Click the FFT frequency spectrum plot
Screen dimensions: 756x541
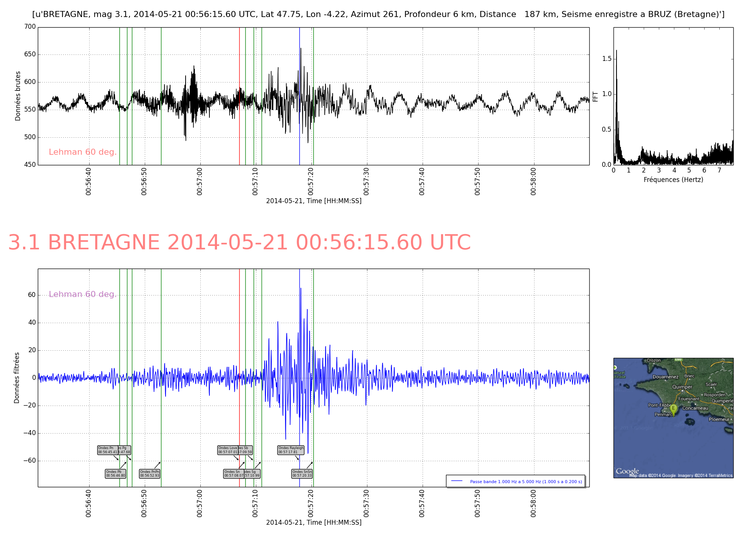[x=673, y=96]
